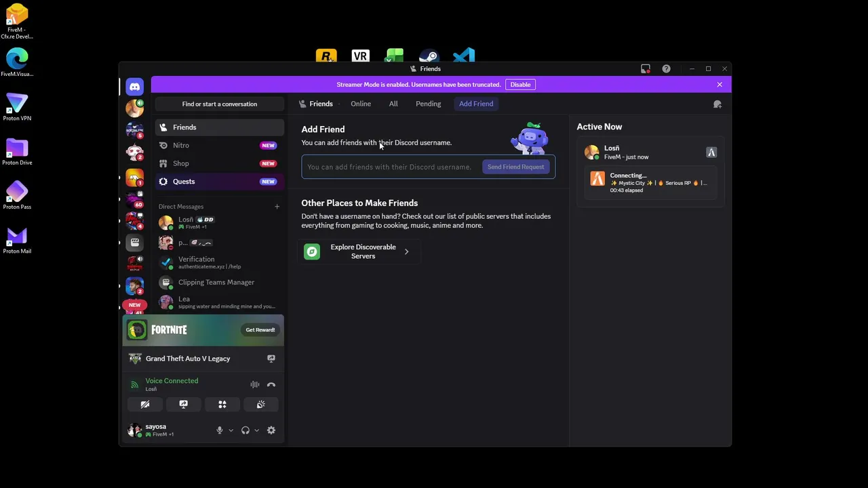The width and height of the screenshot is (868, 488).
Task: Click the red NEW unread indicator pill
Action: [x=134, y=305]
